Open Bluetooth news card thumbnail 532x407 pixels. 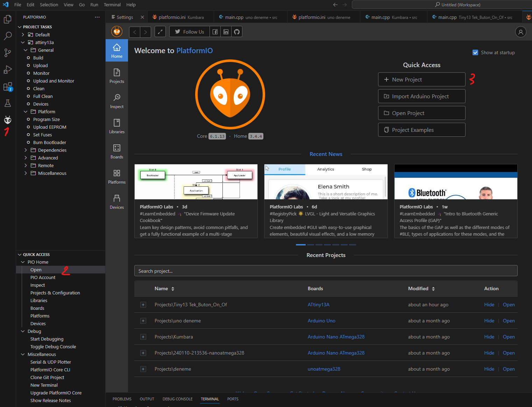pos(456,182)
